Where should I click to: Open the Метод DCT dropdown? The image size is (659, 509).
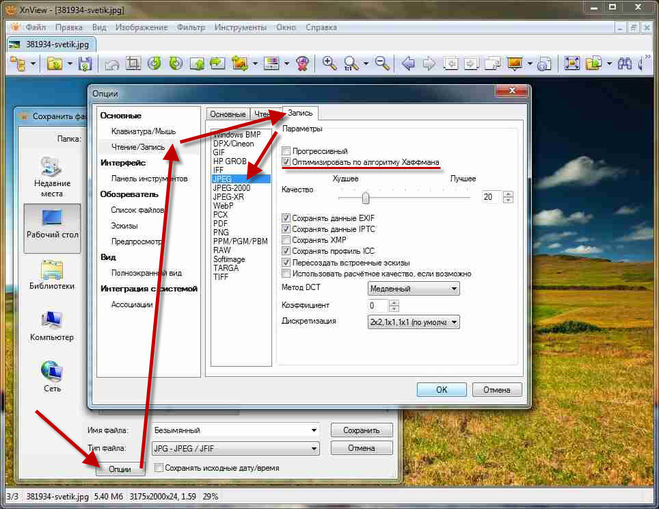tap(413, 288)
